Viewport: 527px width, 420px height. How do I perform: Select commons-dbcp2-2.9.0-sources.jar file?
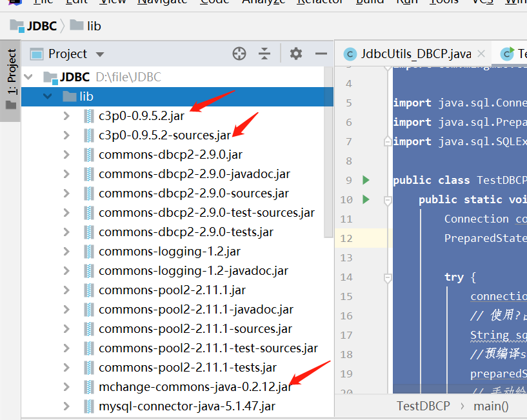coord(194,194)
